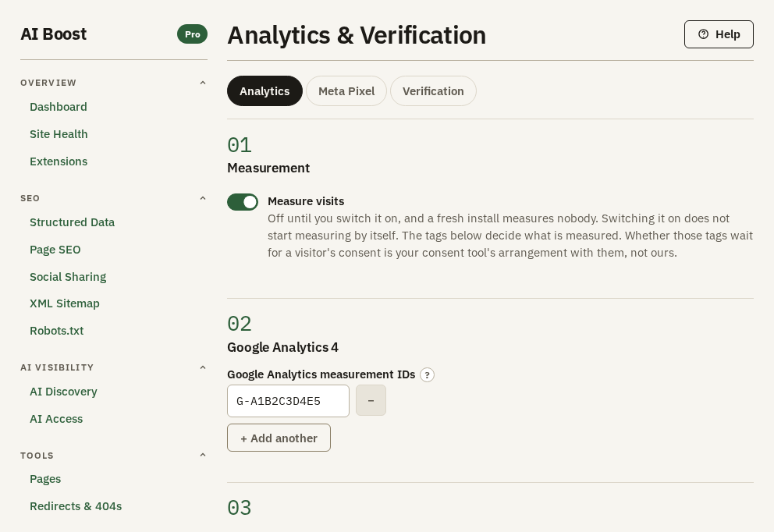Click the Add another button
774x532 pixels.
[x=279, y=438]
